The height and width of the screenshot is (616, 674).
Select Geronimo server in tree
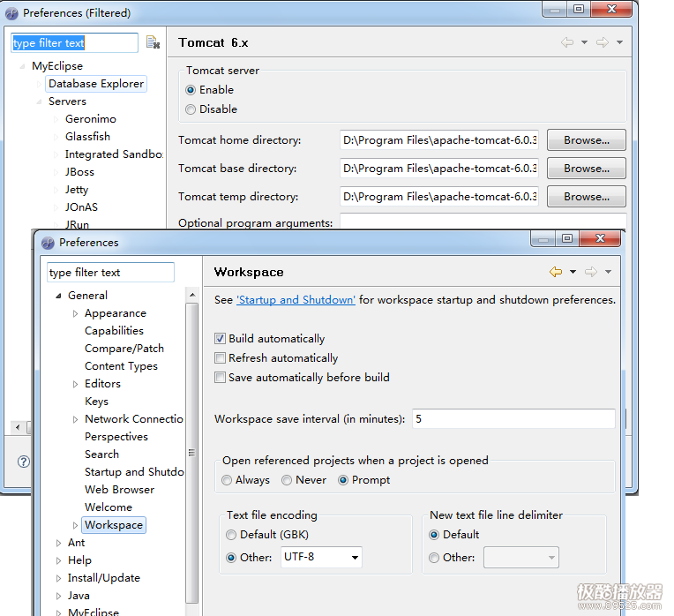91,118
